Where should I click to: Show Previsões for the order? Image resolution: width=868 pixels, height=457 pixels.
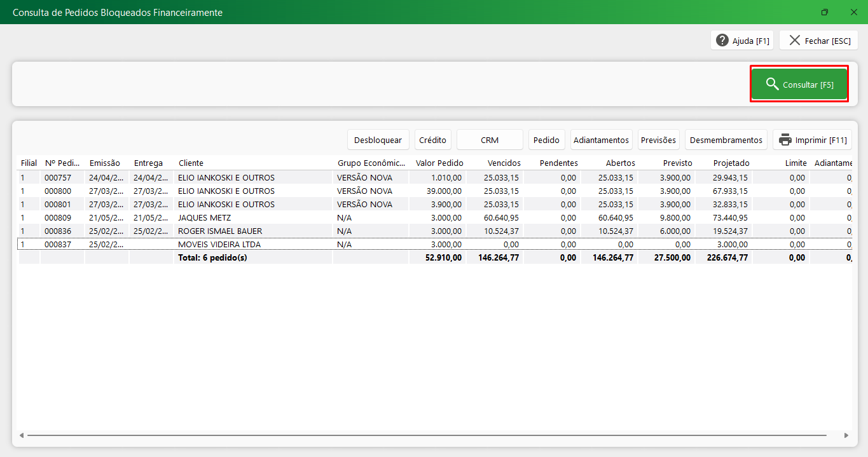point(659,140)
